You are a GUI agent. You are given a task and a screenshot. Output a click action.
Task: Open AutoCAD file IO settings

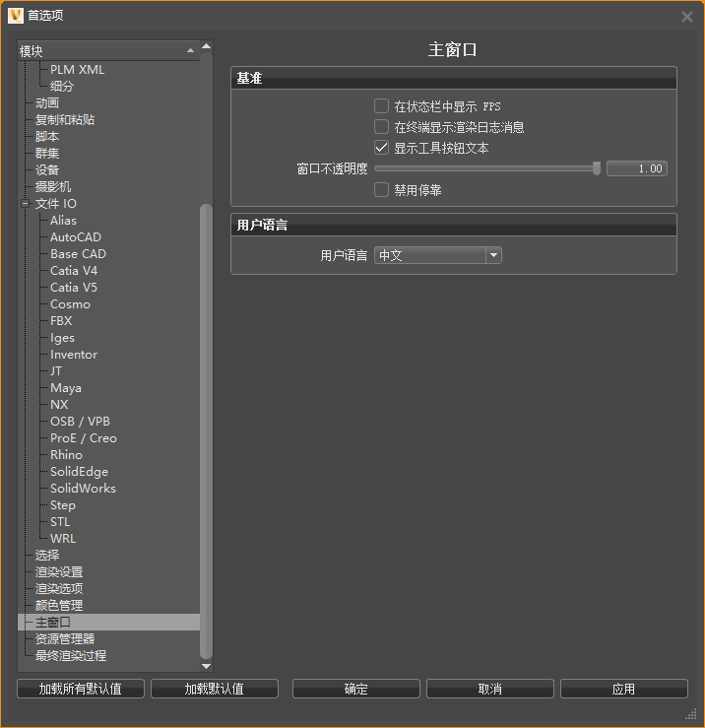[x=76, y=236]
